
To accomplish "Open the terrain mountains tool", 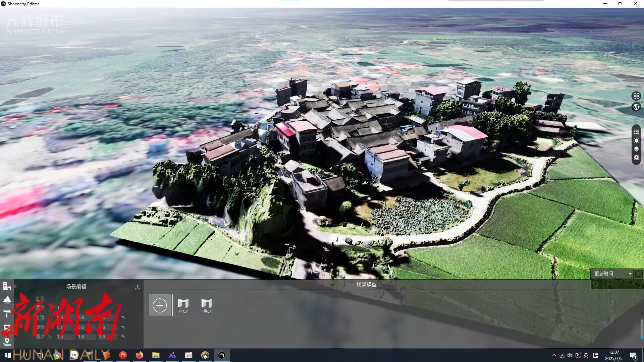I will (x=7, y=300).
